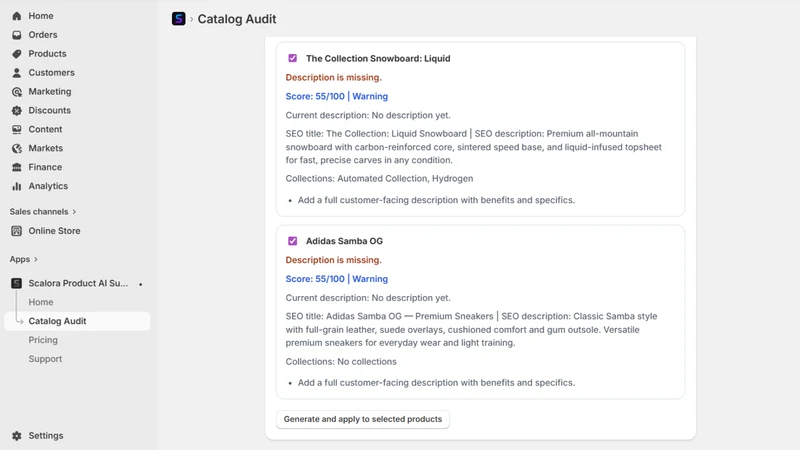This screenshot has height=450, width=800.
Task: Click Description is missing under Adidas Samba
Action: click(x=334, y=260)
